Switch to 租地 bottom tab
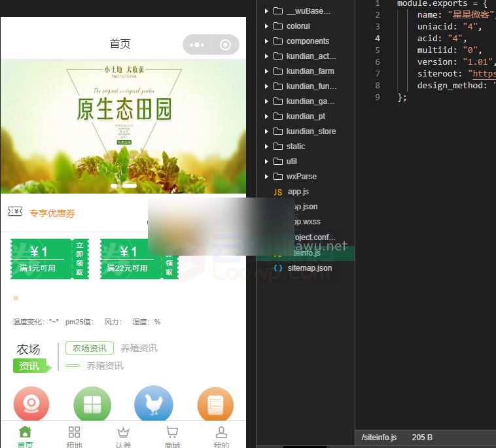 74,438
